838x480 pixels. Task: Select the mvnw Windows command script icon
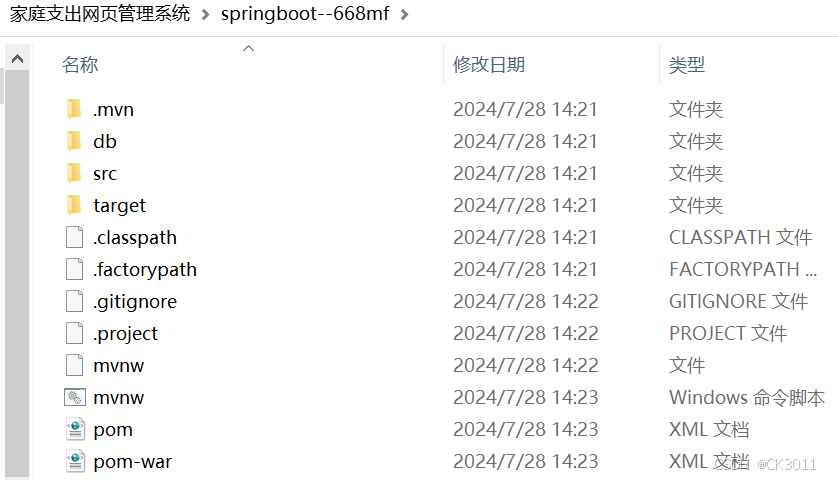tap(75, 398)
